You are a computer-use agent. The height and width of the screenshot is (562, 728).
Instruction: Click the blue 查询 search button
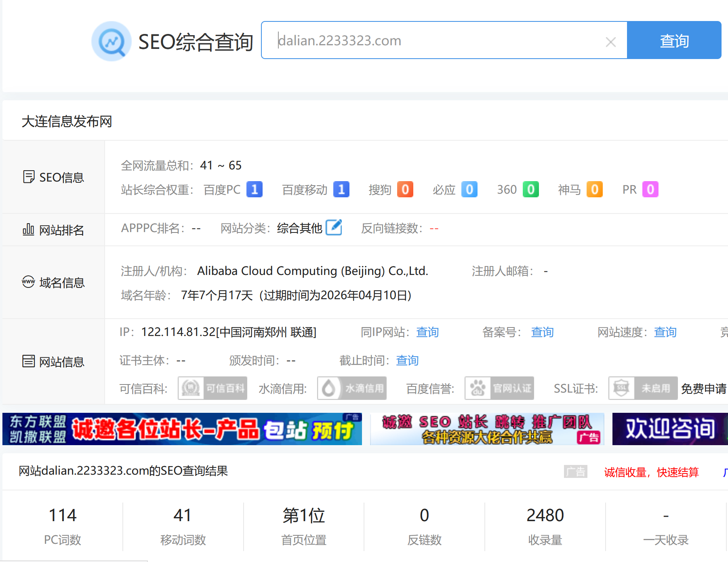point(674,40)
